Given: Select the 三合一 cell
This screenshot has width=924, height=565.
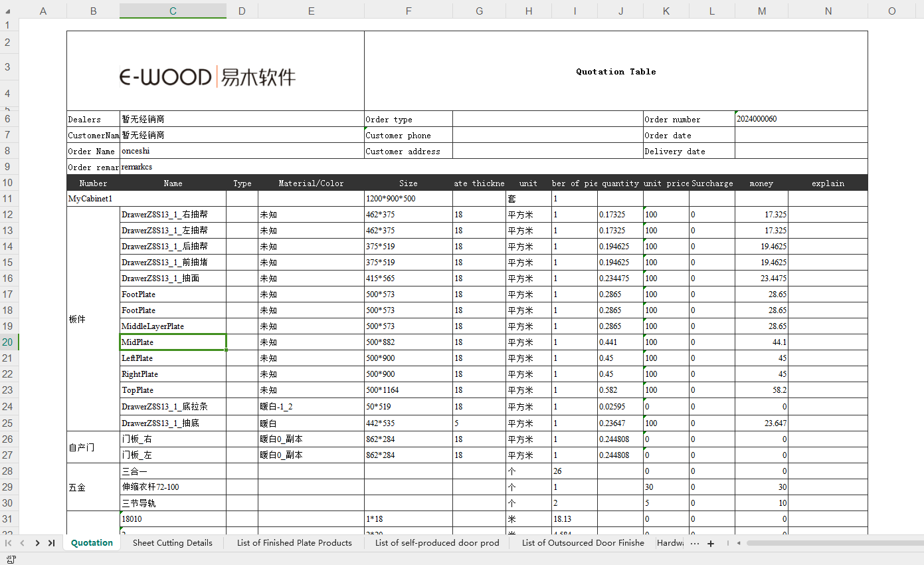Looking at the screenshot, I should tap(173, 471).
